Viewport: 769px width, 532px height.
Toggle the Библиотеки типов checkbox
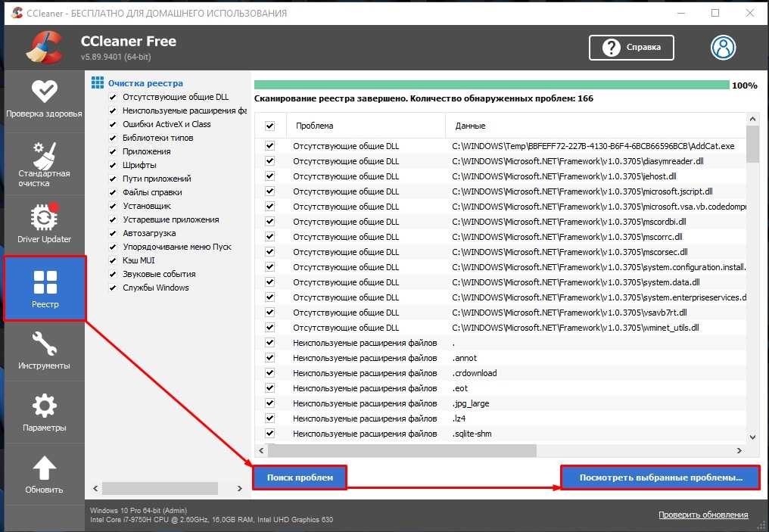coord(113,138)
